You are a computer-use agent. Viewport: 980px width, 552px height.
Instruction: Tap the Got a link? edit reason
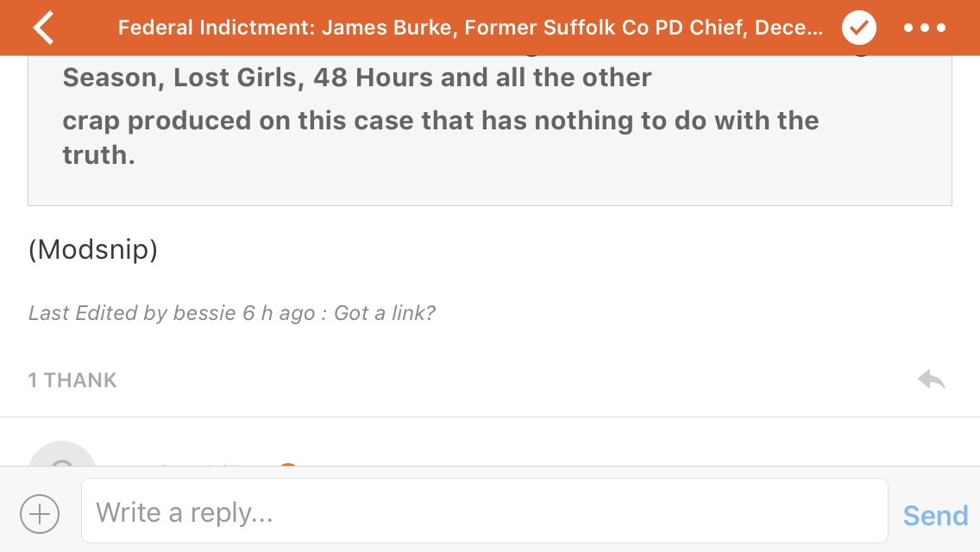[x=385, y=313]
